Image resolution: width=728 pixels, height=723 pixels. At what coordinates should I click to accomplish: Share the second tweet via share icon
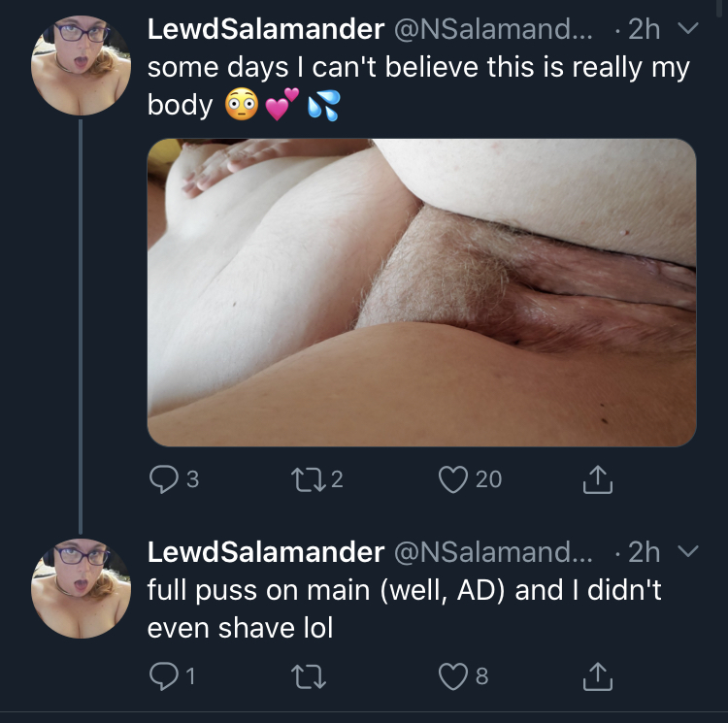(x=598, y=676)
